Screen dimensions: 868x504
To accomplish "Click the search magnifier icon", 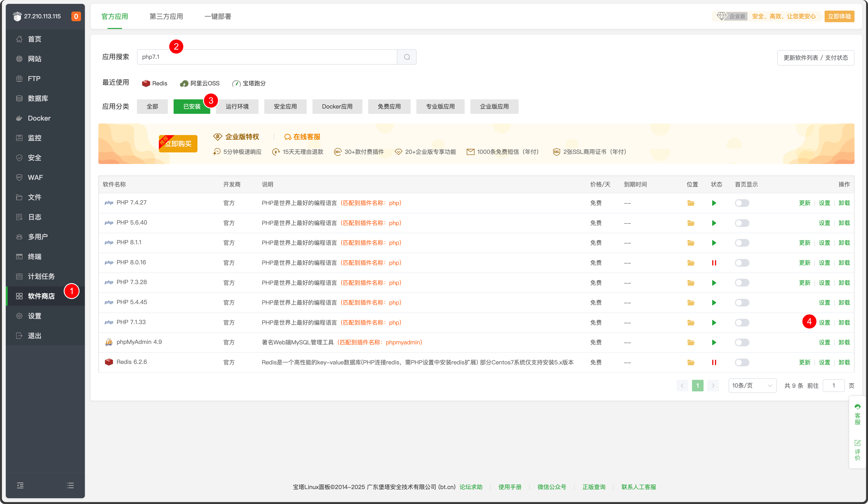I will [x=407, y=57].
